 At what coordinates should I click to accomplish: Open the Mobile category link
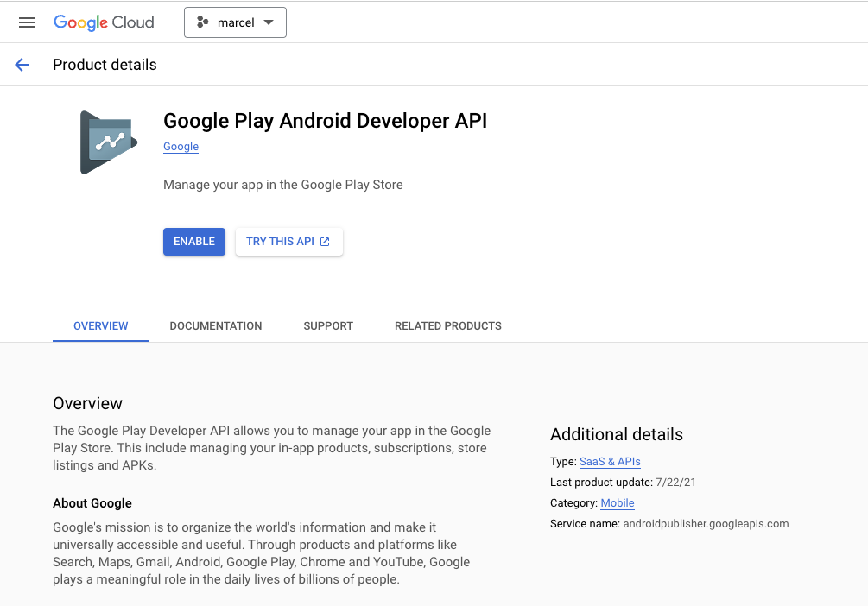tap(618, 503)
